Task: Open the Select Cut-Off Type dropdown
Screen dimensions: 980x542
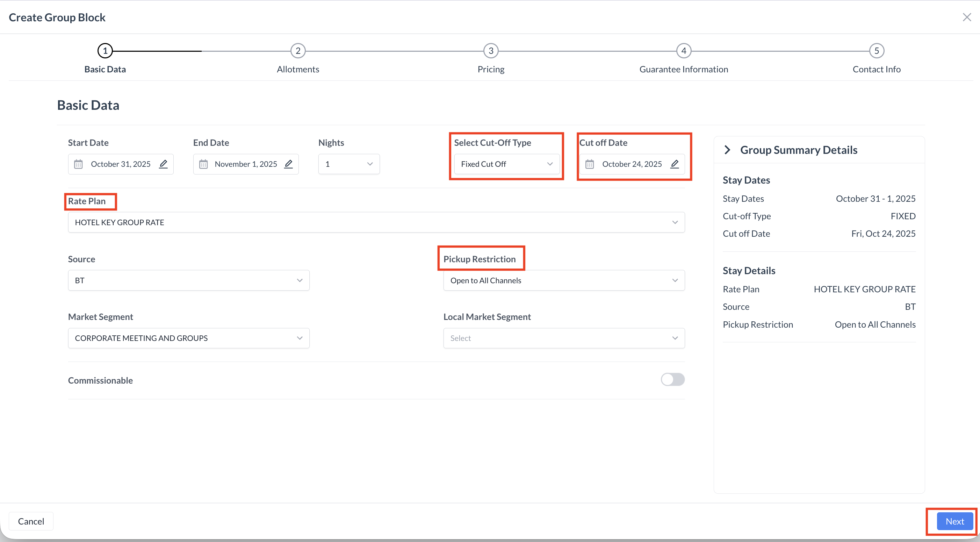Action: (506, 164)
